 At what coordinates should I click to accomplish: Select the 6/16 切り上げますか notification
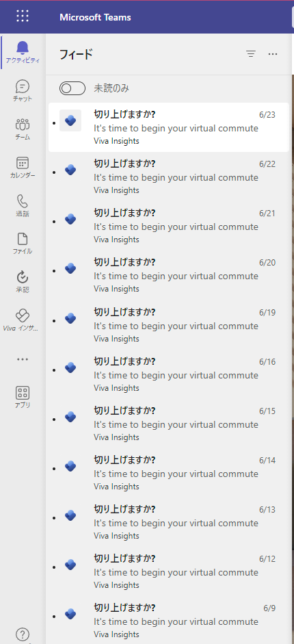click(x=168, y=374)
